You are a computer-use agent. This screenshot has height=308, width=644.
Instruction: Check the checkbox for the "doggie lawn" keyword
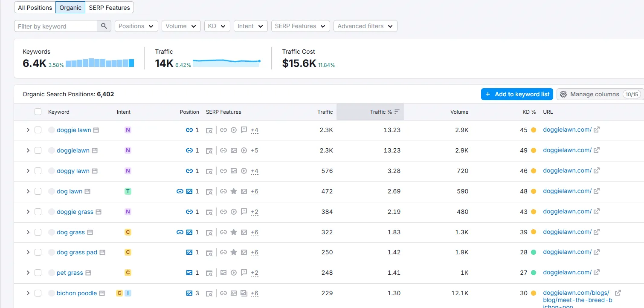(38, 130)
